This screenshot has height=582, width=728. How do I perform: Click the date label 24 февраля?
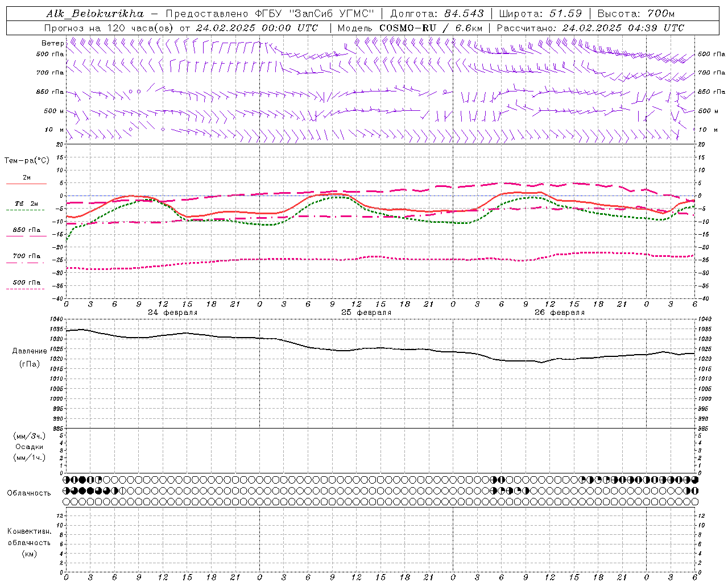pyautogui.click(x=173, y=313)
